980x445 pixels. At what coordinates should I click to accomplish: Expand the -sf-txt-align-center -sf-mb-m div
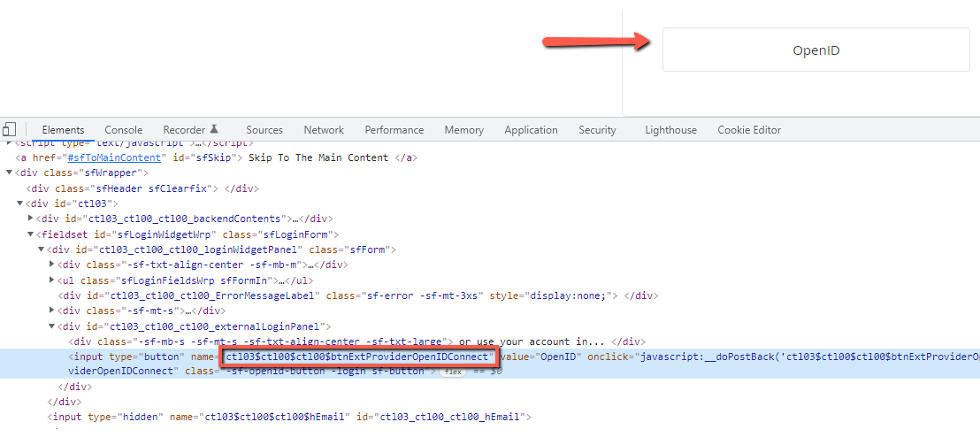tap(52, 265)
